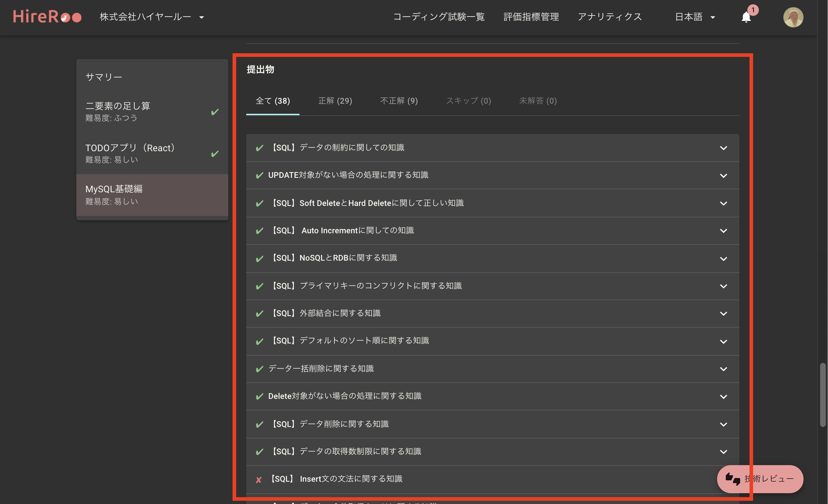Open the 株式会社ハイヤールー company dropdown
Viewport: 828px width, 504px height.
point(152,17)
